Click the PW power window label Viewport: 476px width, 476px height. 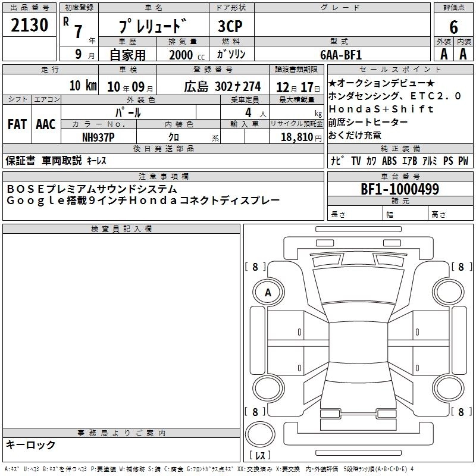pos(463,161)
